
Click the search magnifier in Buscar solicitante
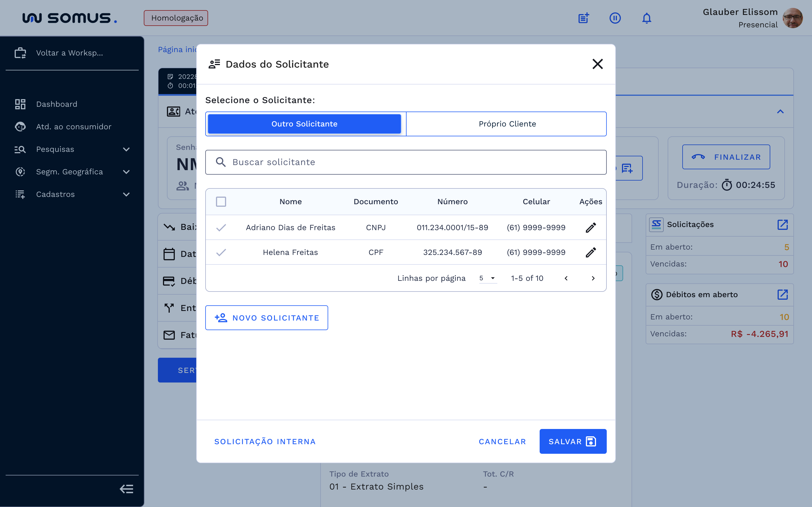pos(221,162)
